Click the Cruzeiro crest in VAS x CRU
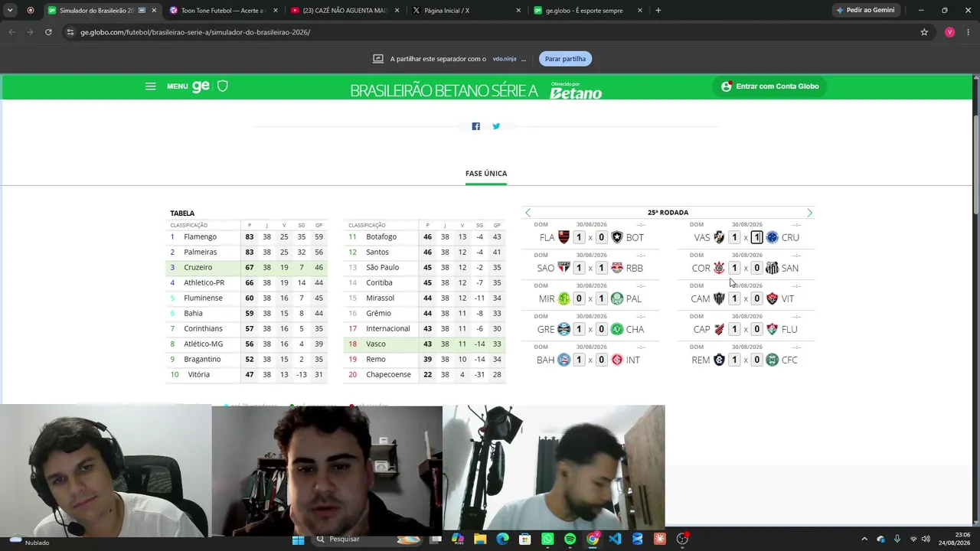Image resolution: width=980 pixels, height=551 pixels. point(773,237)
